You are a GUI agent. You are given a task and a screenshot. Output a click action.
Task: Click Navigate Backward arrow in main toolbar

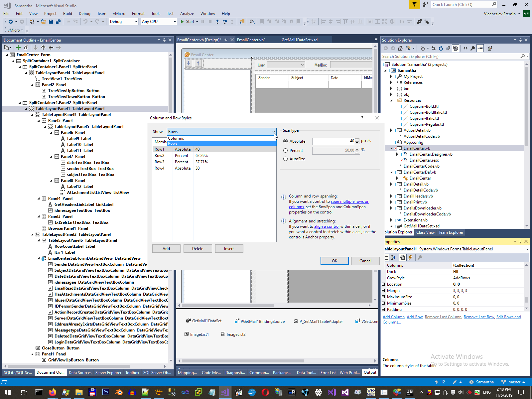coord(11,22)
